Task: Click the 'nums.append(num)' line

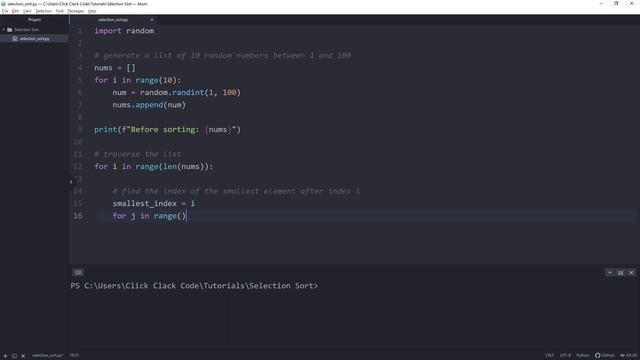Action: (x=149, y=105)
